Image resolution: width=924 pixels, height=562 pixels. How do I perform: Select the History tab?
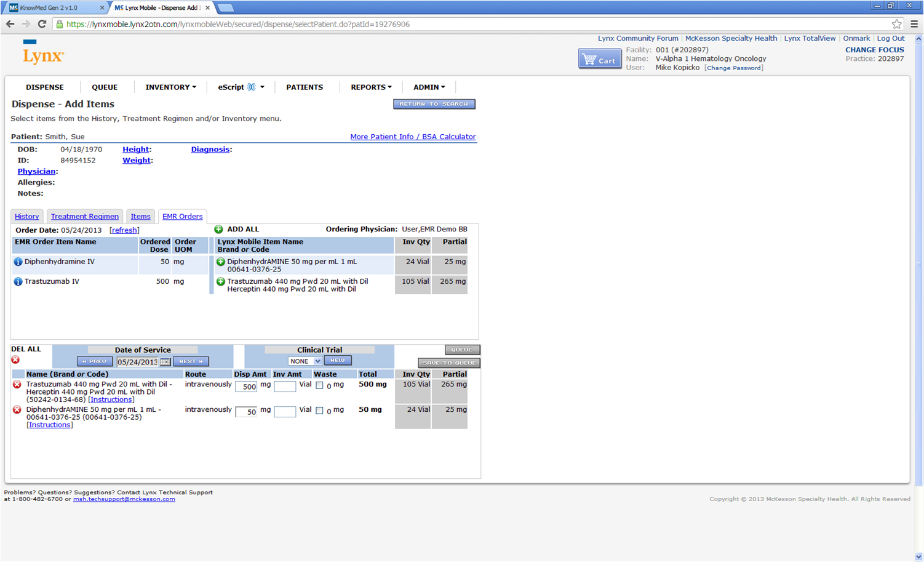(x=26, y=216)
